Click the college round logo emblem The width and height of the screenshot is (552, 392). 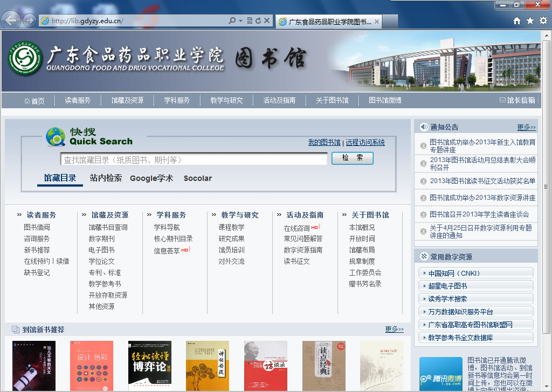coord(25,58)
